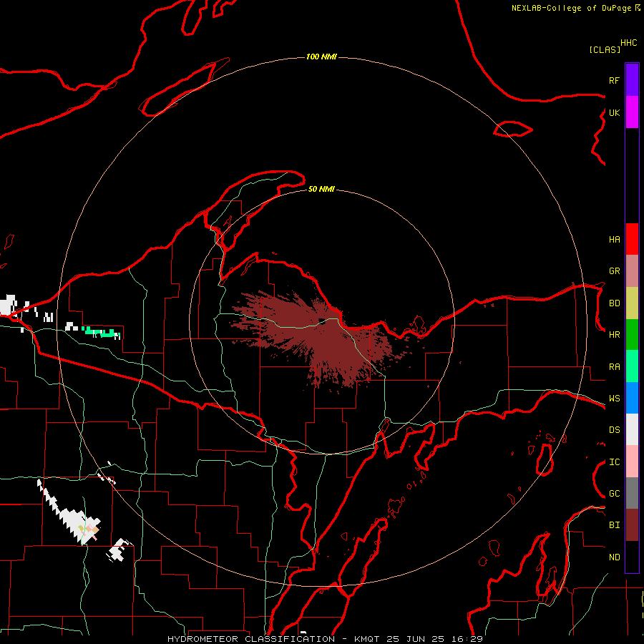Select the GC gray legend swatch
Viewport: 644px width, 644px height.
(632, 493)
